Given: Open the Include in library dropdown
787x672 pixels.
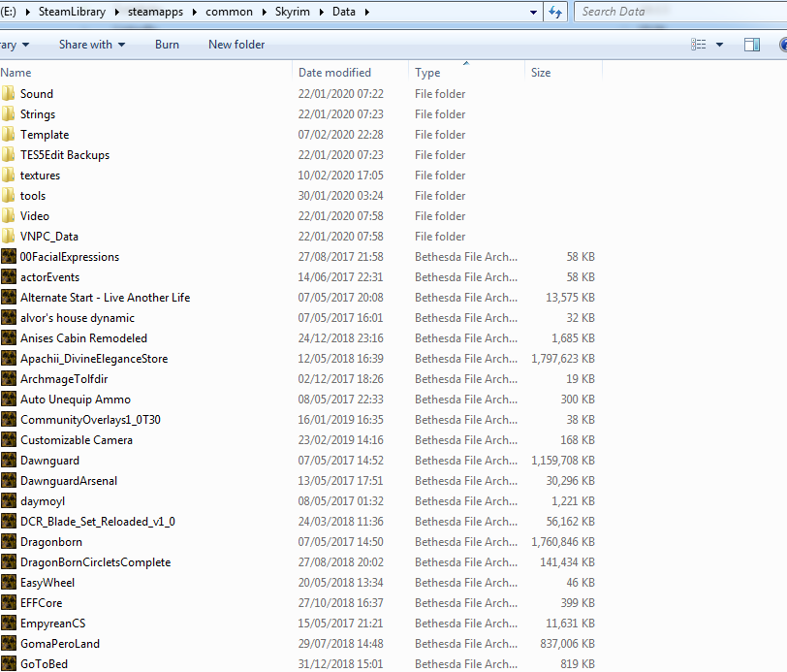Looking at the screenshot, I should click(16, 45).
